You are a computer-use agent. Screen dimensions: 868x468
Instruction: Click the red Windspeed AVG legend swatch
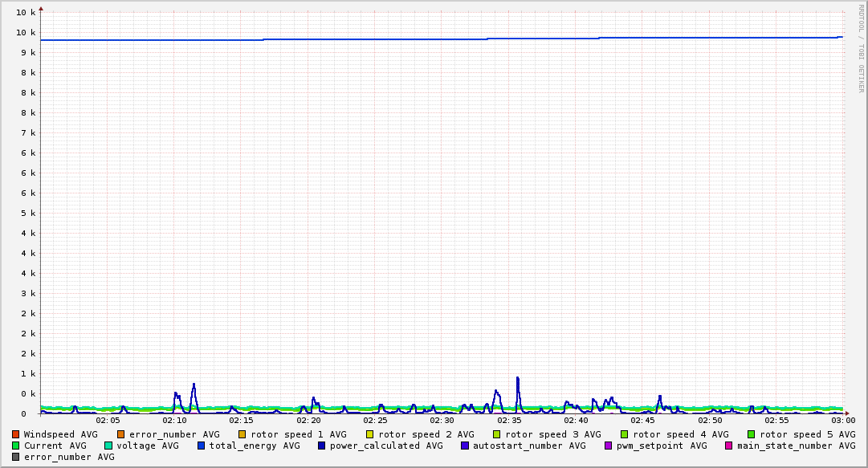16,434
